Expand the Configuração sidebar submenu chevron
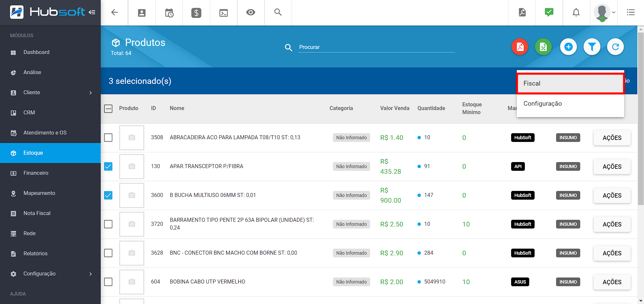This screenshot has height=304, width=644. tap(91, 274)
